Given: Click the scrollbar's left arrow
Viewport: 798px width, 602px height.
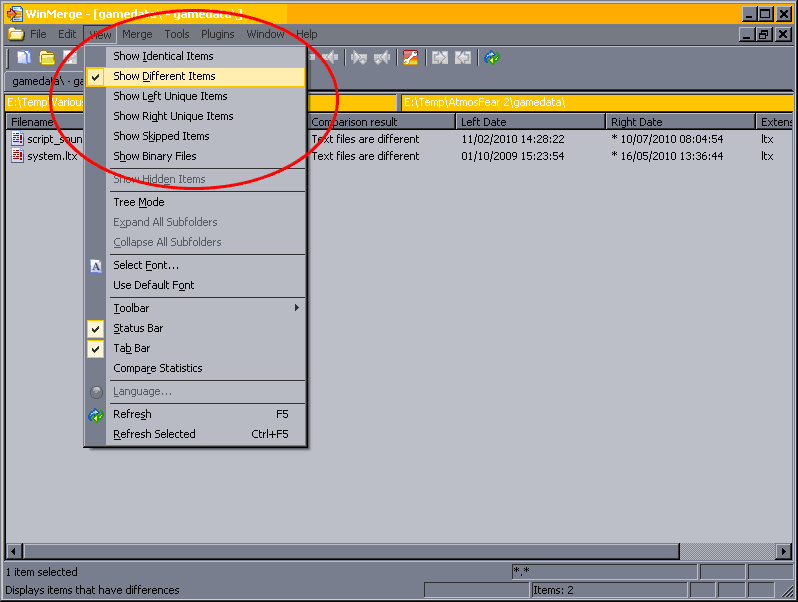Looking at the screenshot, I should (x=14, y=551).
